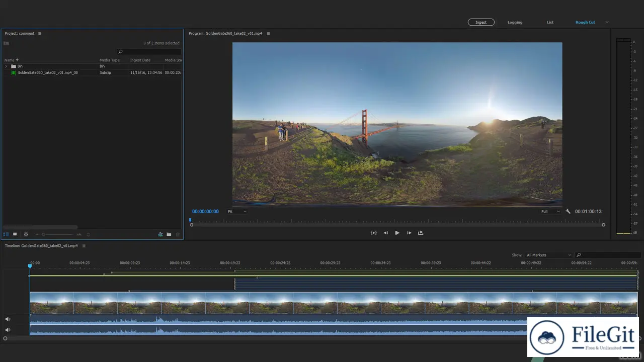Click the search magnifier in project panel

click(120, 52)
